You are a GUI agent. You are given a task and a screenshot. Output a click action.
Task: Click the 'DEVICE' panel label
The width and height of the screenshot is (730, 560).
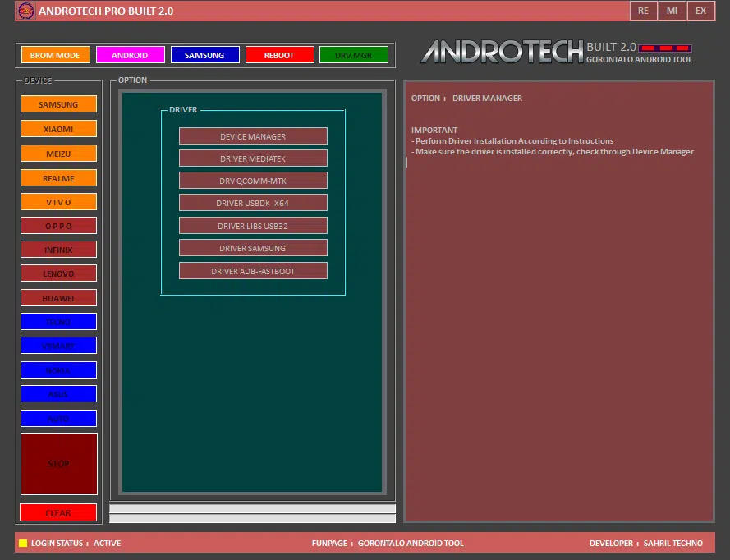click(x=38, y=80)
